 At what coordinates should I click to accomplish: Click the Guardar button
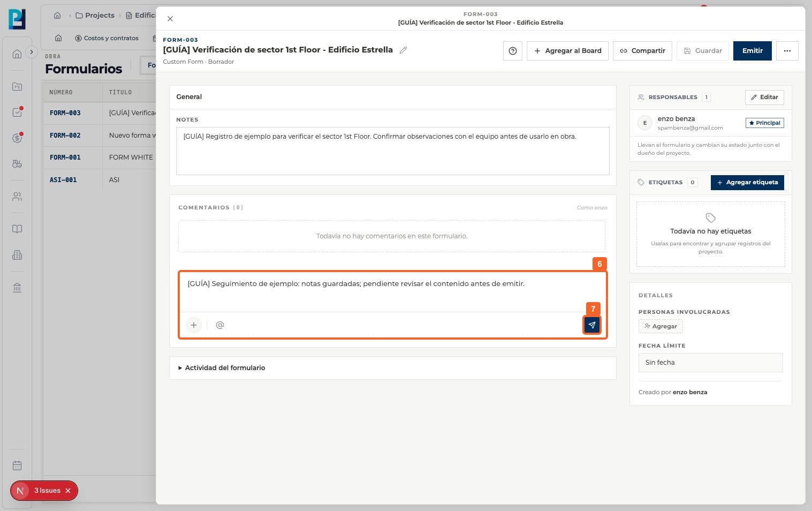point(703,51)
